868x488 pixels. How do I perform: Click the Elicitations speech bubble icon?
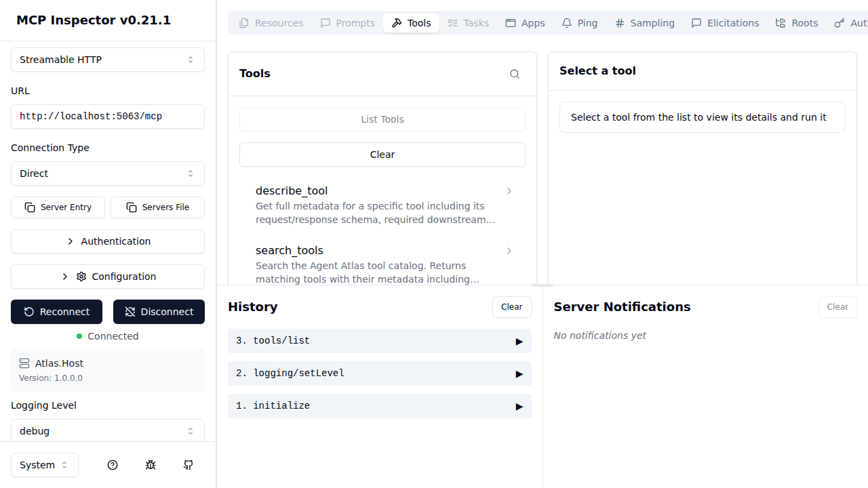[696, 22]
